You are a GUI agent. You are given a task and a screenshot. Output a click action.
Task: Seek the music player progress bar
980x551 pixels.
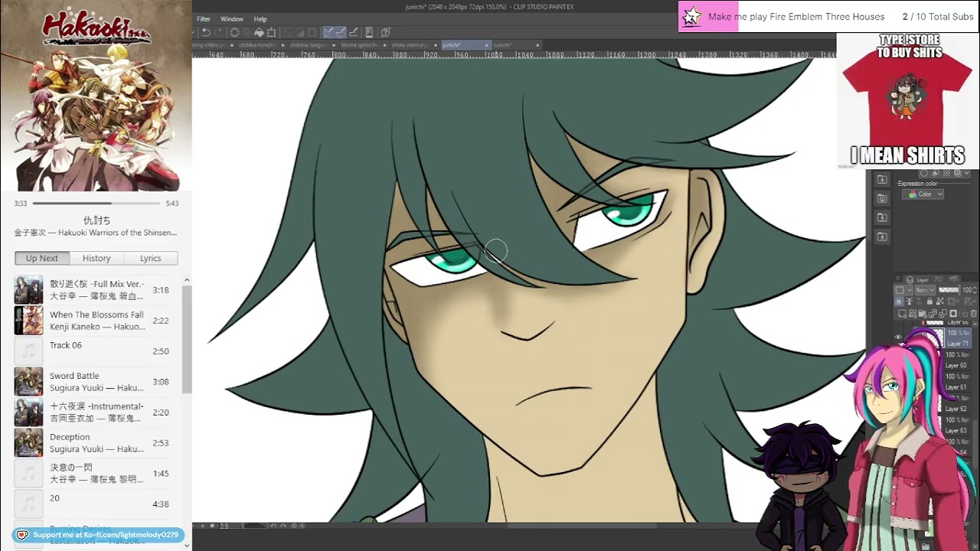[96, 204]
